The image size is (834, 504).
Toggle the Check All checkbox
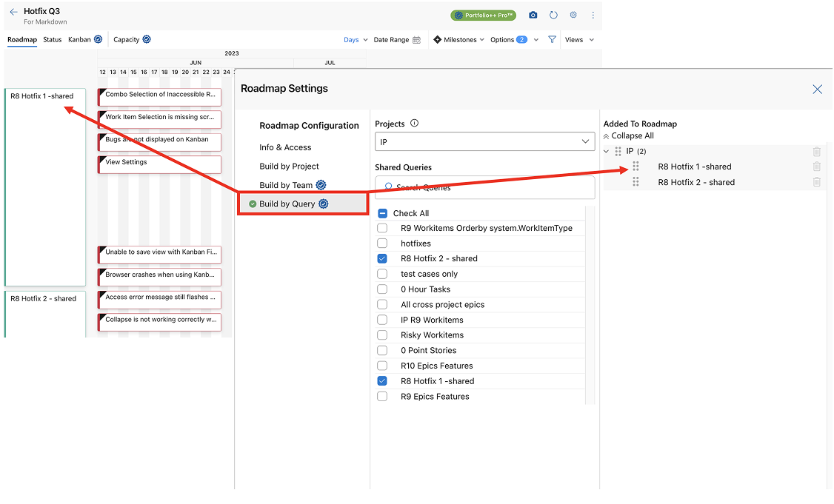382,213
